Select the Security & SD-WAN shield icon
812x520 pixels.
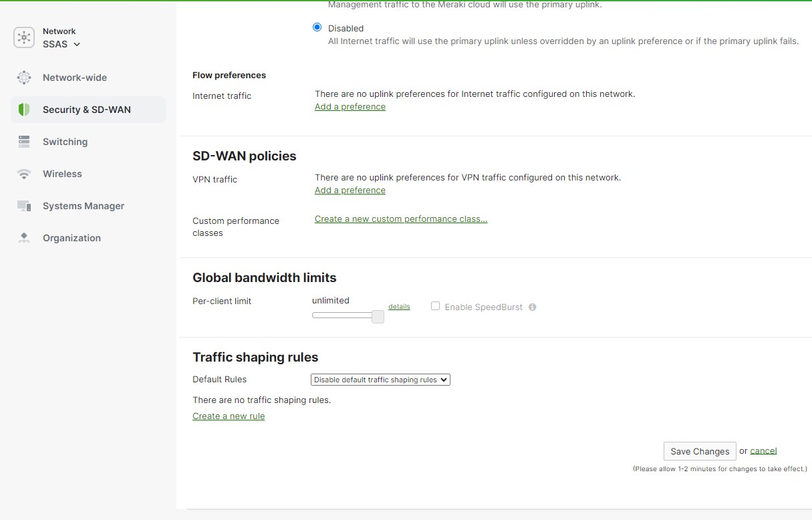24,109
